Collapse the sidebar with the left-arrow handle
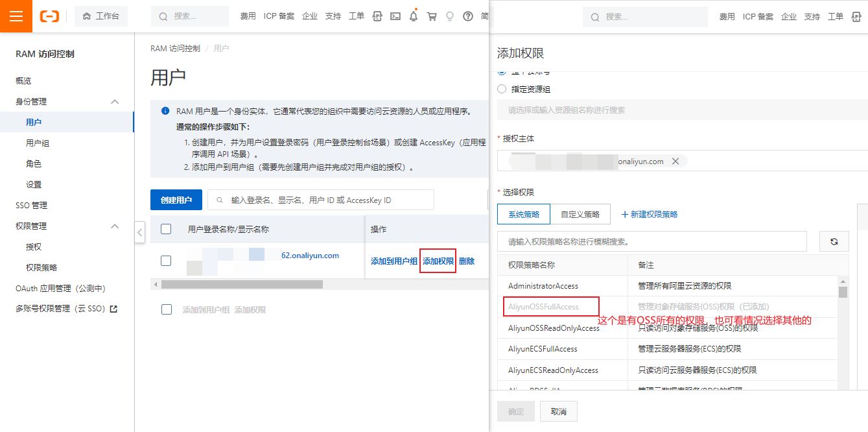Image resolution: width=868 pixels, height=432 pixels. (139, 232)
